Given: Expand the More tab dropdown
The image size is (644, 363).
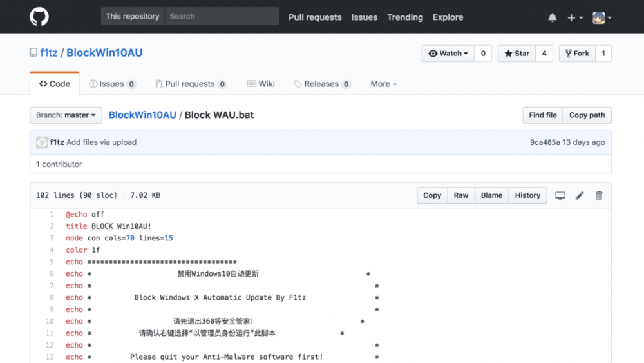Looking at the screenshot, I should tap(384, 84).
